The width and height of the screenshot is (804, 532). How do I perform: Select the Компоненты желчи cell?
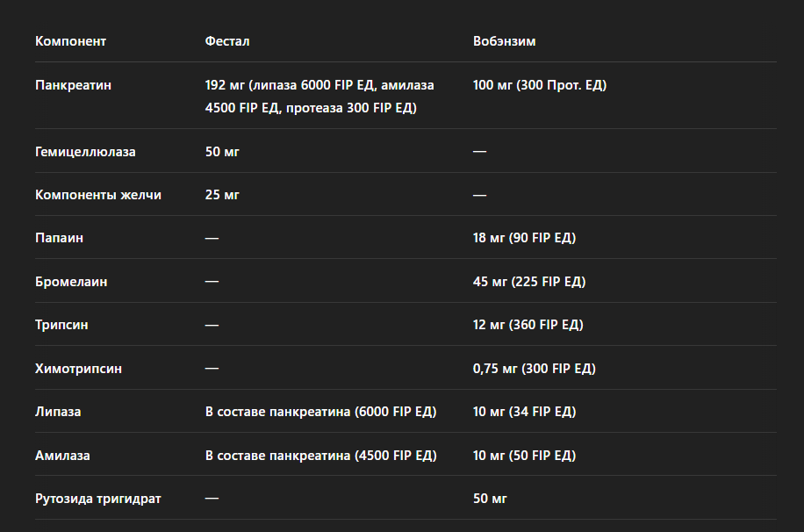[98, 195]
